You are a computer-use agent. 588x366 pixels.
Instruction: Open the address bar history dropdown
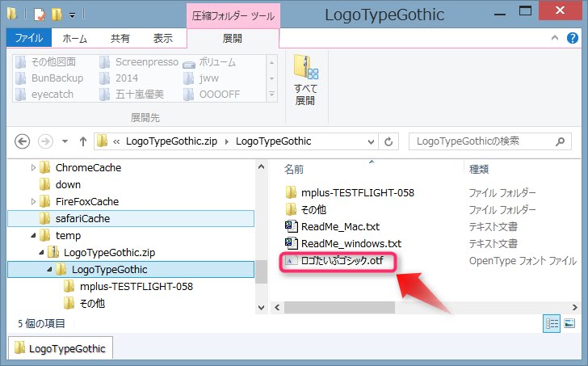[371, 141]
